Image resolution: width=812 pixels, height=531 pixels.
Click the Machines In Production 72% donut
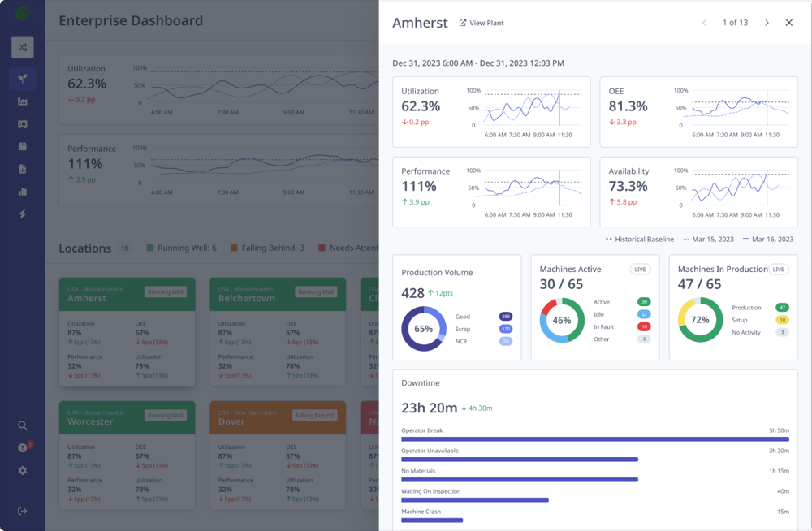[x=700, y=320]
